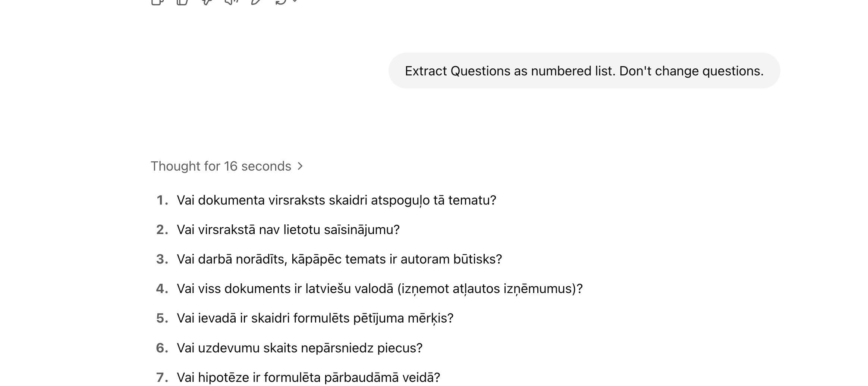Click the thumbs down feedback icon
This screenshot has height=386, width=868.
point(207,1)
